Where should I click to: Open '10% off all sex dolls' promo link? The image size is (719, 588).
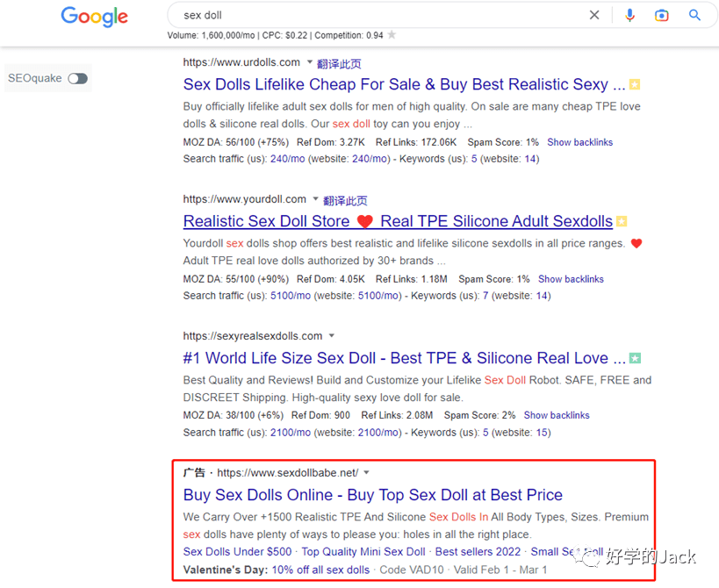click(x=320, y=570)
